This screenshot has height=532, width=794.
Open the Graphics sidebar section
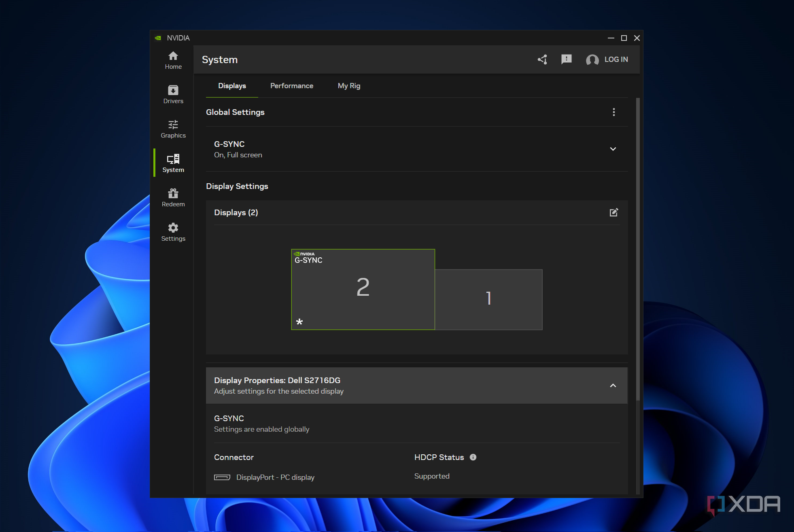coord(173,129)
